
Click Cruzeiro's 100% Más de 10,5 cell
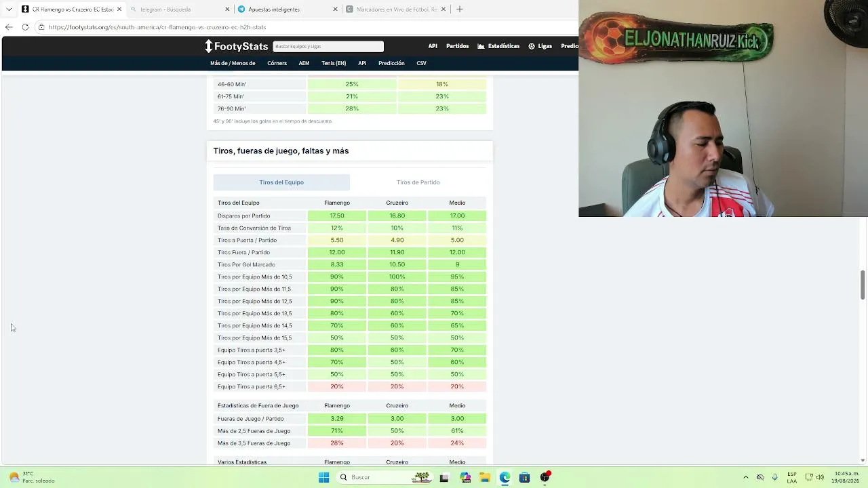[397, 277]
